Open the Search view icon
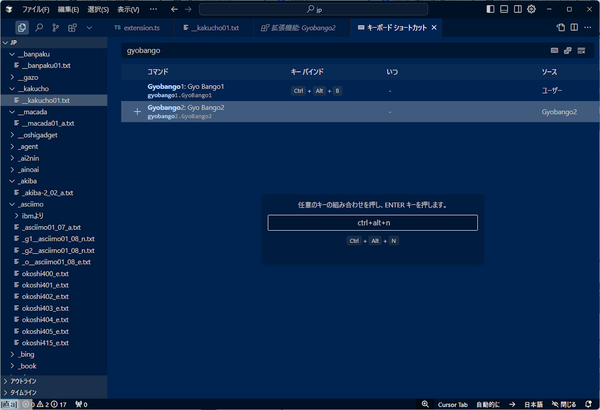This screenshot has width=600, height=410. tap(39, 28)
